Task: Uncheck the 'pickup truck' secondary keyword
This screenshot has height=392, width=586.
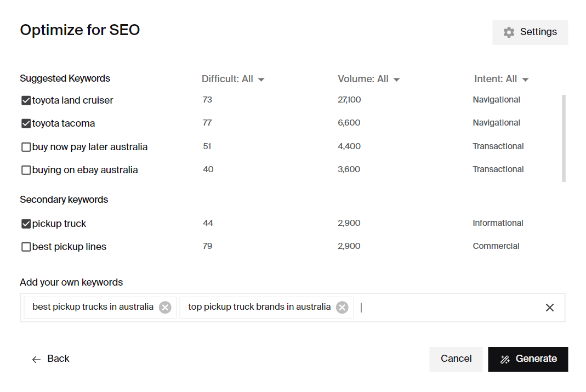Action: pos(26,223)
